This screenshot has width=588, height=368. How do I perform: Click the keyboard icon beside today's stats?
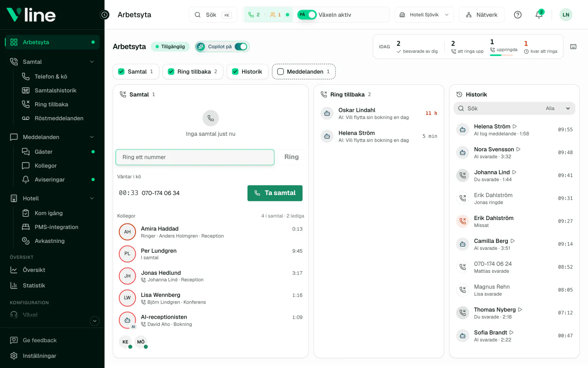[573, 47]
